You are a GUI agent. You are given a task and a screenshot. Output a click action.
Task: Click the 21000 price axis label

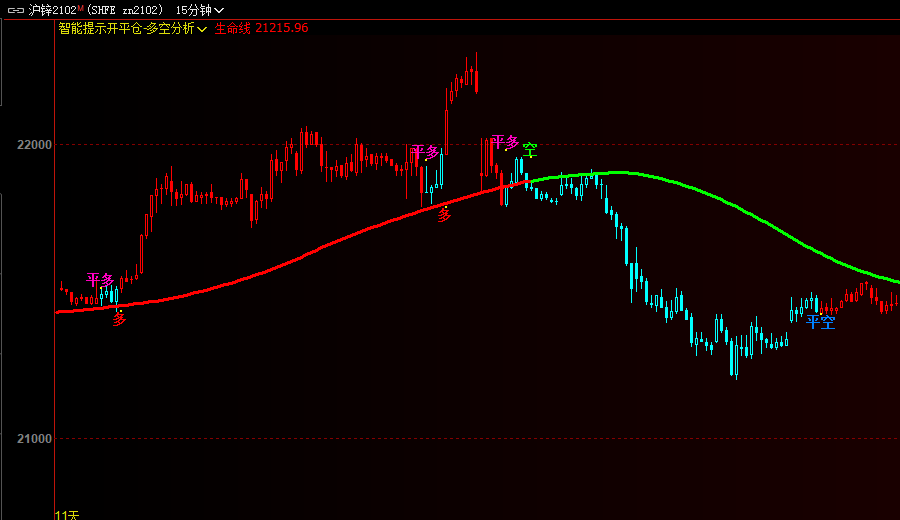pyautogui.click(x=34, y=438)
